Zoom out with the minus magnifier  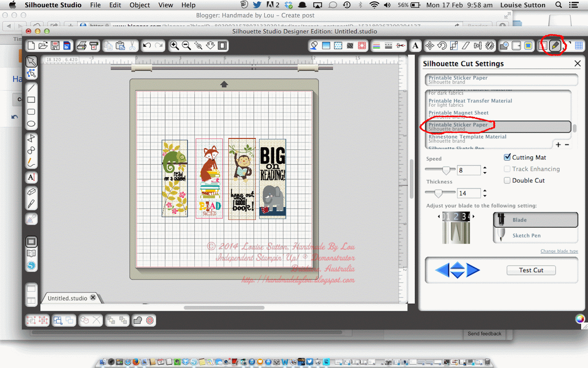point(186,46)
